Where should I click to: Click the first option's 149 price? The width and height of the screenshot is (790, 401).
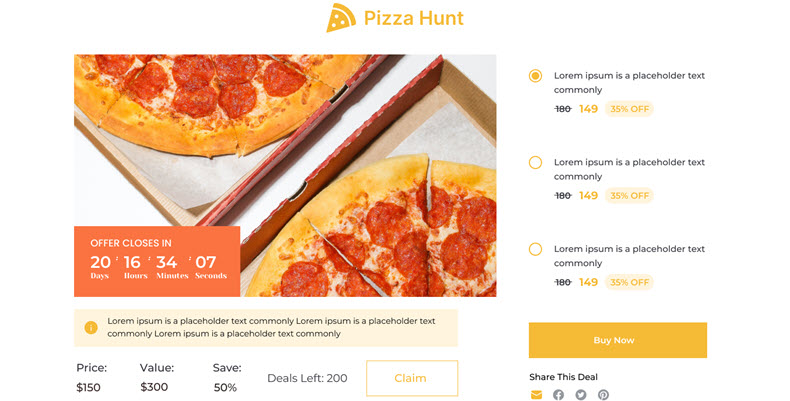[588, 109]
